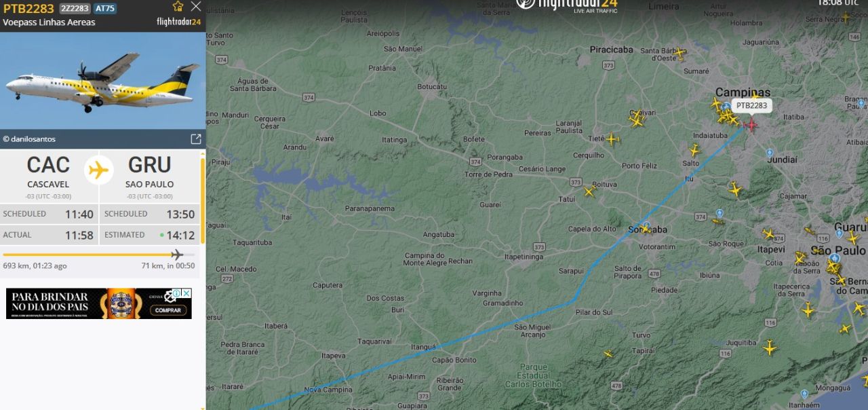Screen dimensions: 868x410
Task: Open the aircraft photo in external view
Action: coord(196,139)
